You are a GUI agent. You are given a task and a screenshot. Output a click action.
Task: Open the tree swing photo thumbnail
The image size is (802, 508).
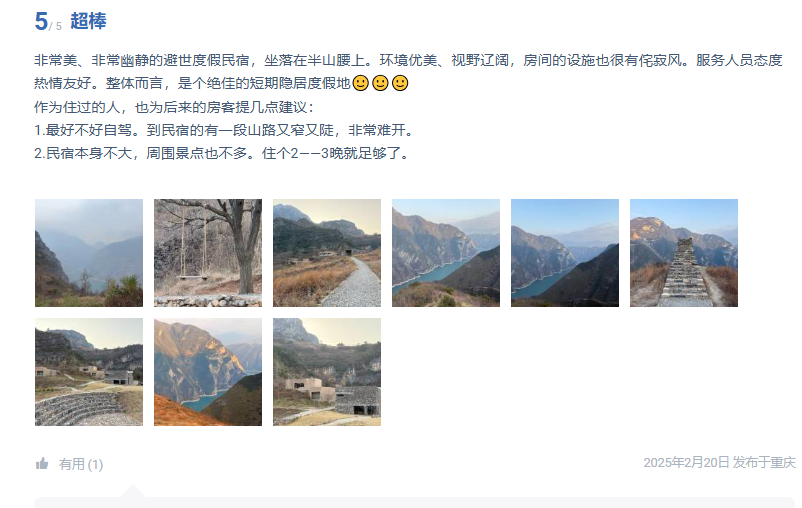208,253
